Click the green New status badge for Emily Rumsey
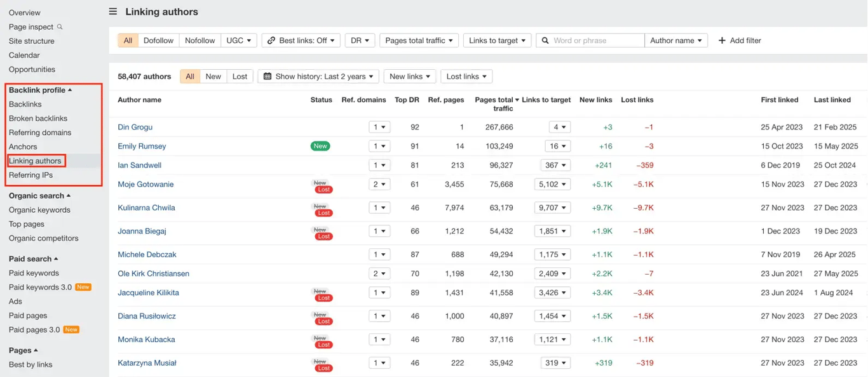This screenshot has height=377, width=868. click(x=320, y=146)
